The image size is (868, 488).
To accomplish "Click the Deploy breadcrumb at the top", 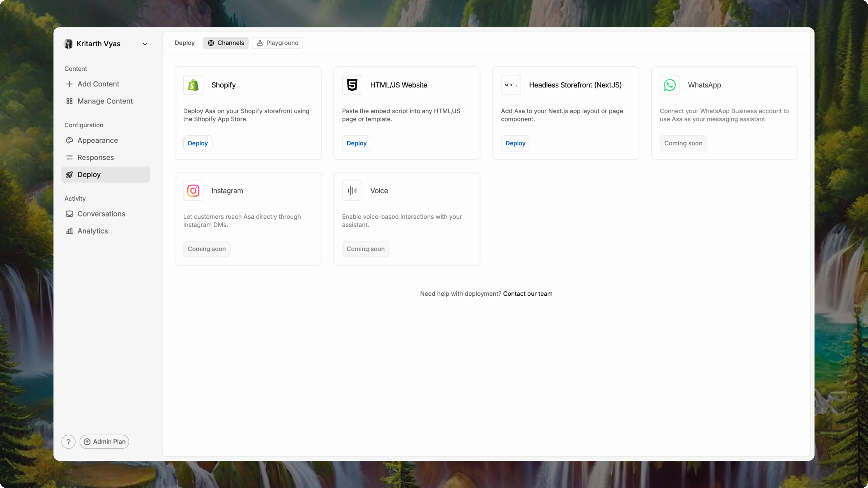I will click(184, 43).
